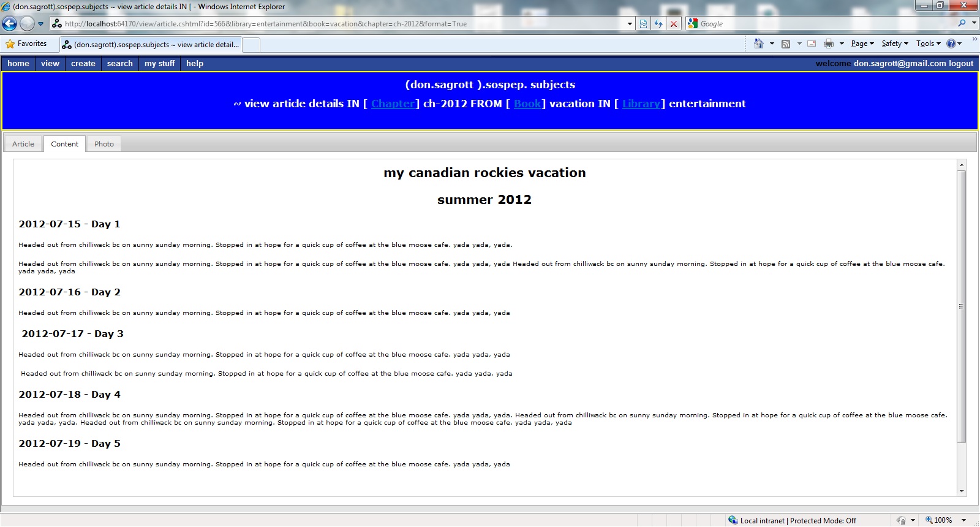Click the '2012-07-17 - Day 3' heading
980x527 pixels.
[73, 334]
